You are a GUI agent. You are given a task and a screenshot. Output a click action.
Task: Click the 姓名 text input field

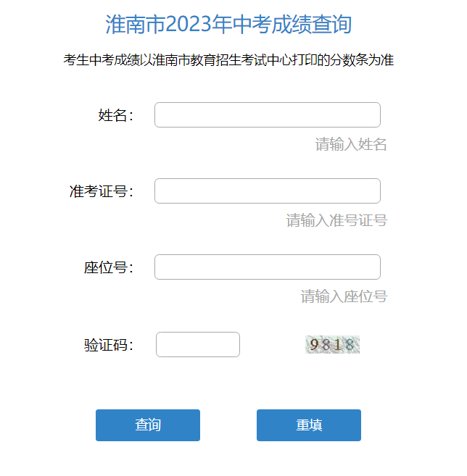267,115
